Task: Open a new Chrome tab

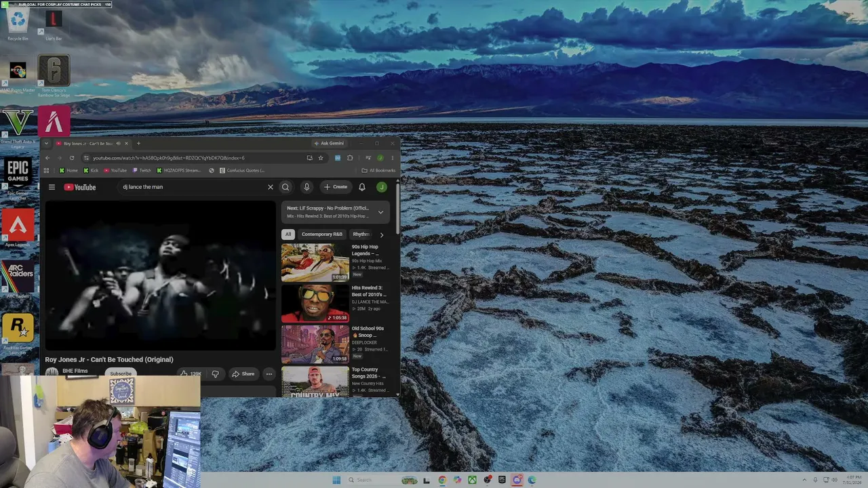Action: click(138, 144)
